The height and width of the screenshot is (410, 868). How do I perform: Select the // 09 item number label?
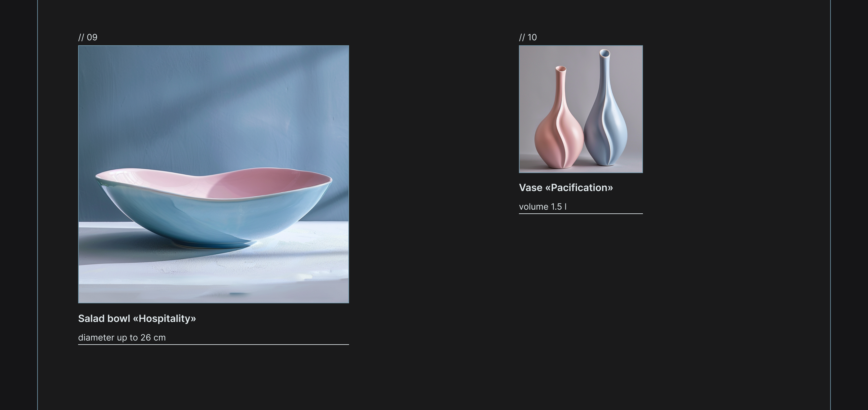coord(88,38)
